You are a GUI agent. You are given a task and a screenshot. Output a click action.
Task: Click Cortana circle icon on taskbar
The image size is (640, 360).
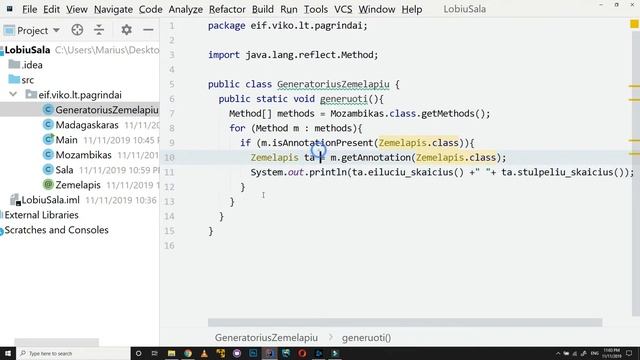click(x=138, y=353)
